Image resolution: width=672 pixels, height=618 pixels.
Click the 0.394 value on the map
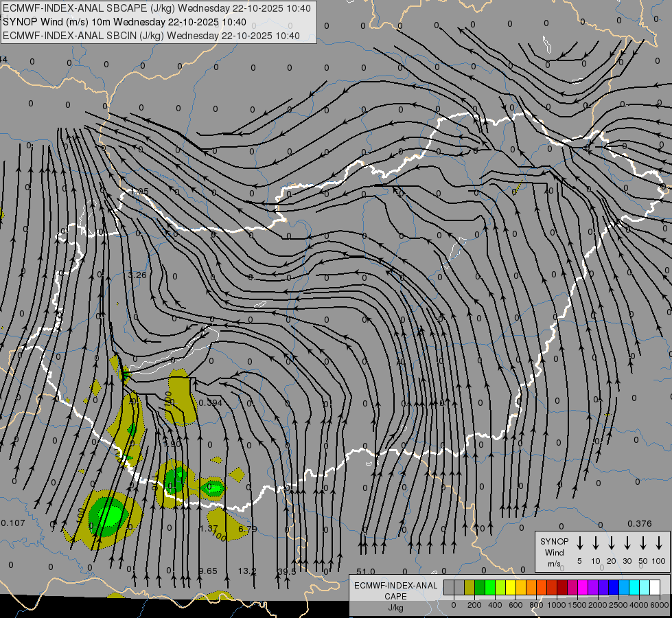[211, 402]
